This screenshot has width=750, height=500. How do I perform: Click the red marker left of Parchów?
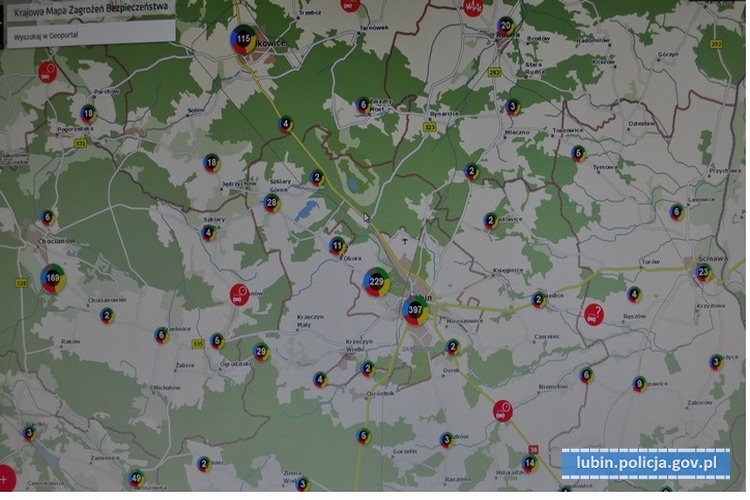pos(47,71)
